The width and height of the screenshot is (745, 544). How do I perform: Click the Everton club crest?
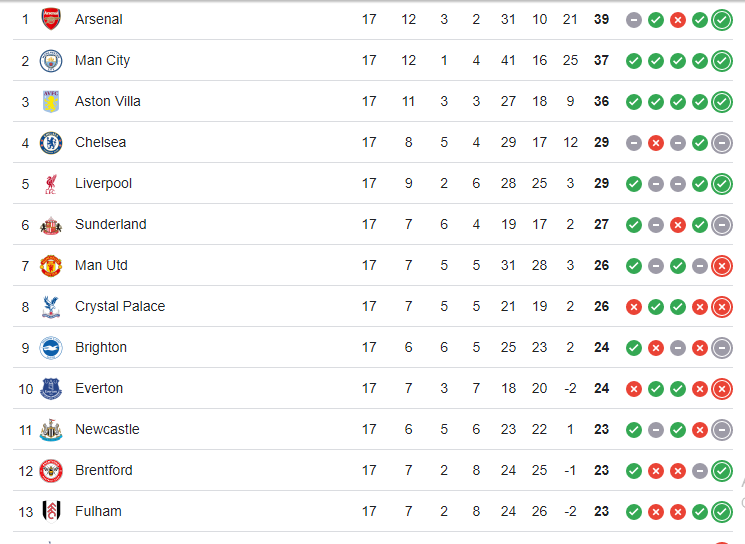[50, 388]
